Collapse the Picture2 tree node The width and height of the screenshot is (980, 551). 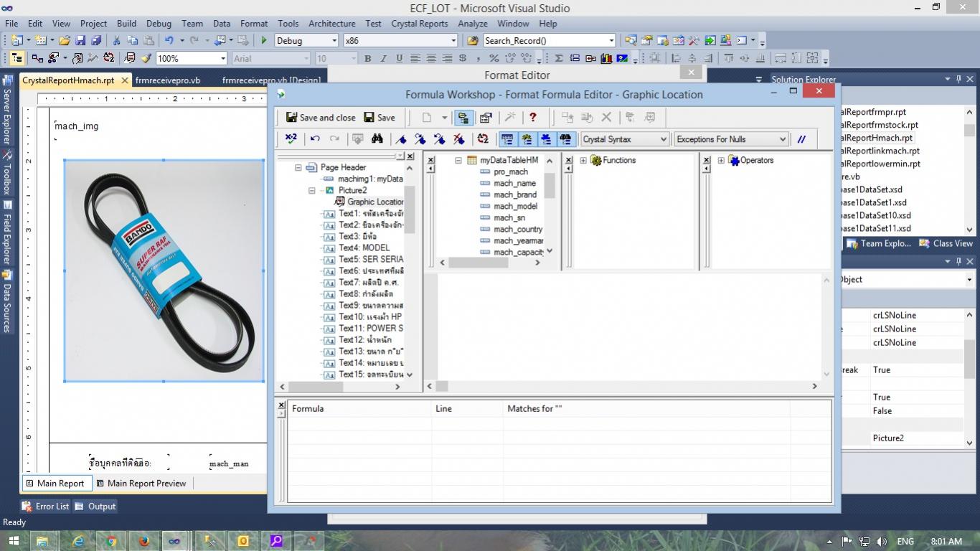click(312, 191)
